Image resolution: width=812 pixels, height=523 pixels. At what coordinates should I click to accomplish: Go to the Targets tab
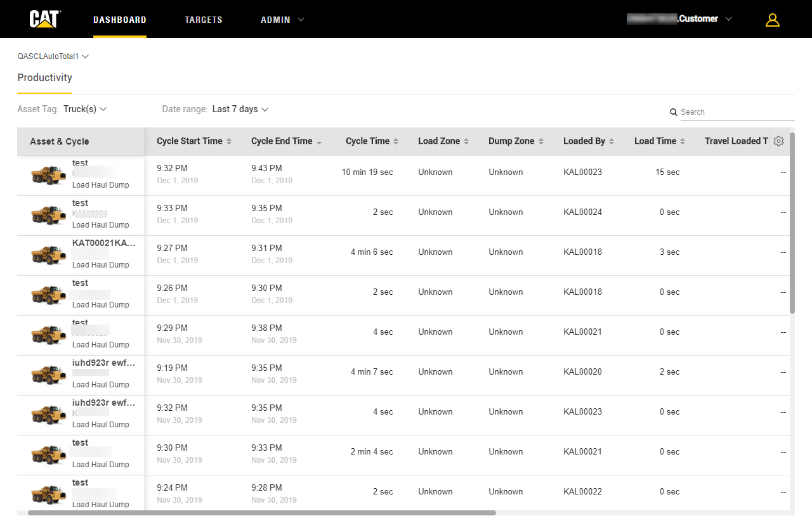(204, 20)
